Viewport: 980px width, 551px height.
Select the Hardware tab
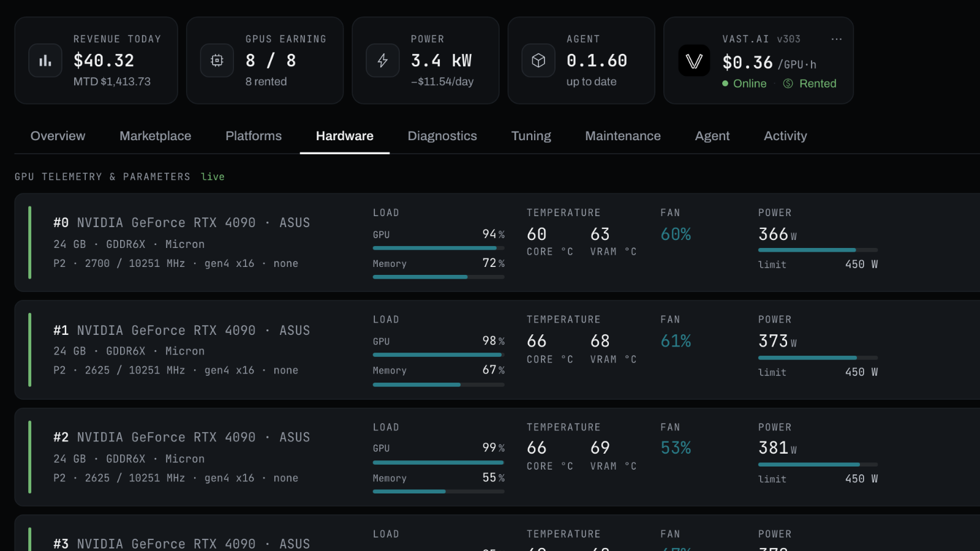pyautogui.click(x=345, y=136)
